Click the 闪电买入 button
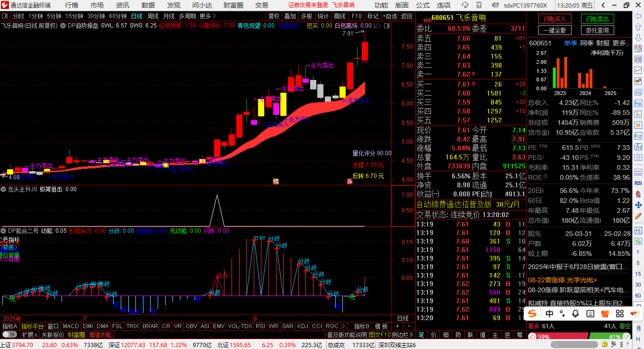 tap(555, 19)
